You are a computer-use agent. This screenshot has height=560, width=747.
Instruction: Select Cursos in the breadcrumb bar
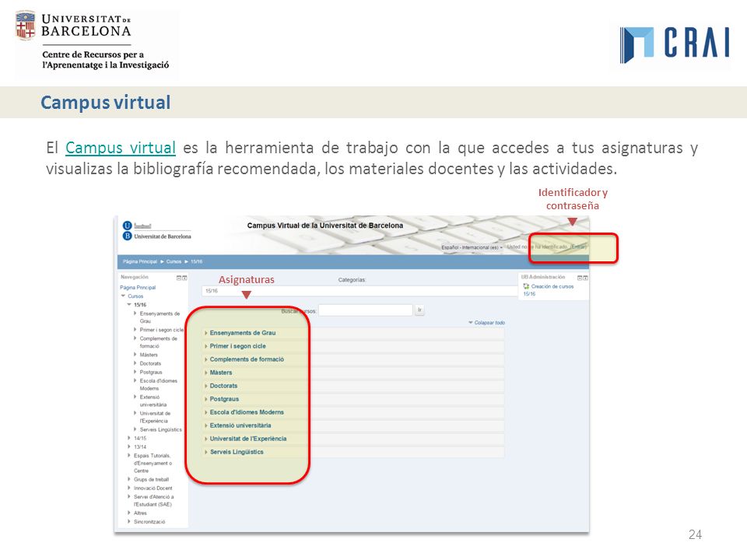coord(174,261)
